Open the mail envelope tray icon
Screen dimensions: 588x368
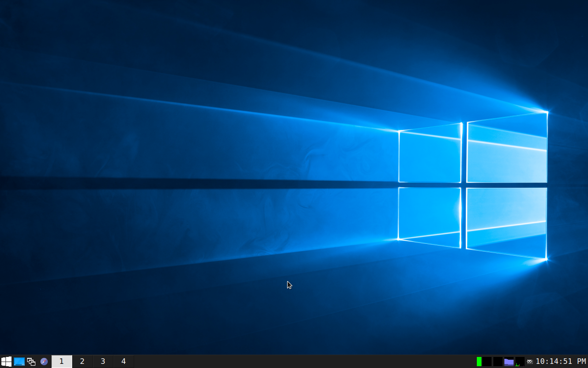click(x=530, y=362)
